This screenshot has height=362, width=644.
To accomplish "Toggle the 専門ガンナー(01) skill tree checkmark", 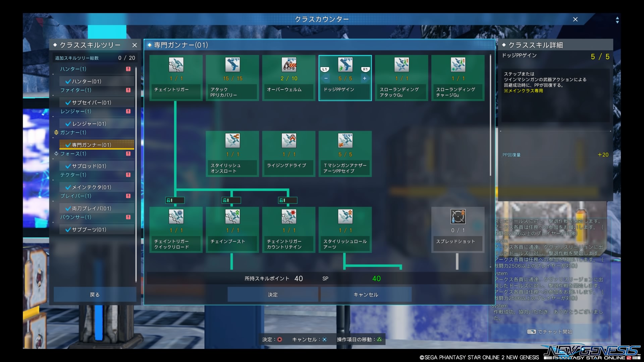I will (68, 145).
